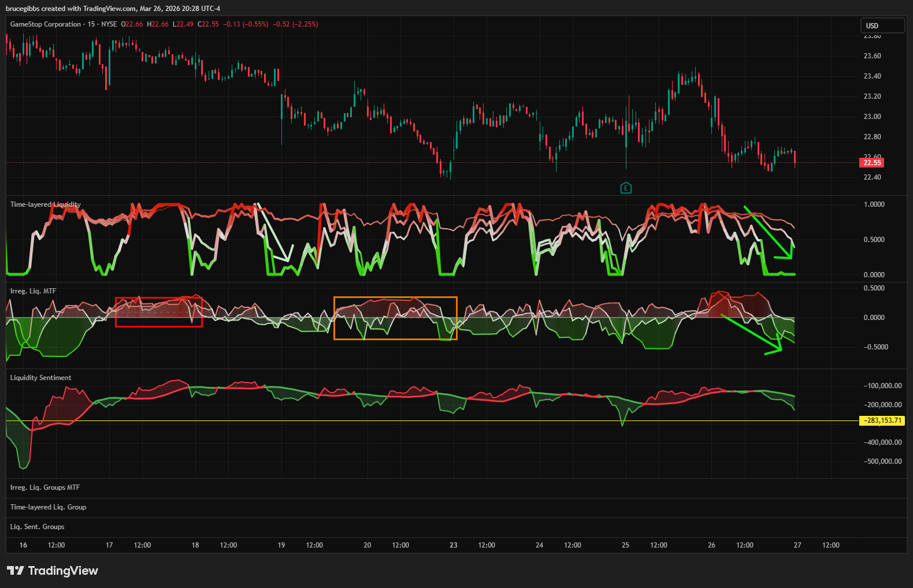Expand the Irreg. Liq. Groups MTF pane

pos(45,487)
